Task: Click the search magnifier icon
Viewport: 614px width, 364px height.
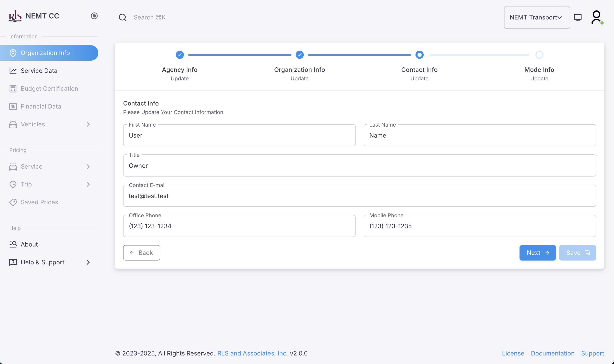Action: click(x=123, y=17)
